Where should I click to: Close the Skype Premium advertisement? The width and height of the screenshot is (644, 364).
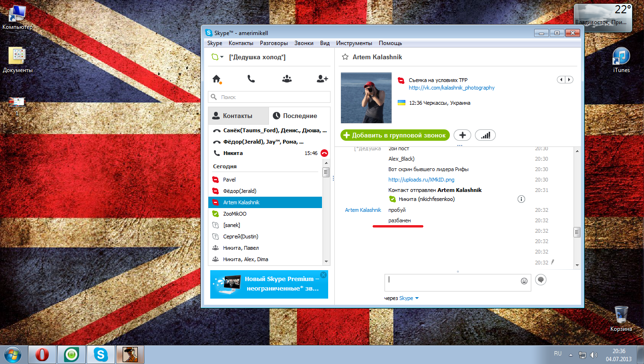coord(323,275)
